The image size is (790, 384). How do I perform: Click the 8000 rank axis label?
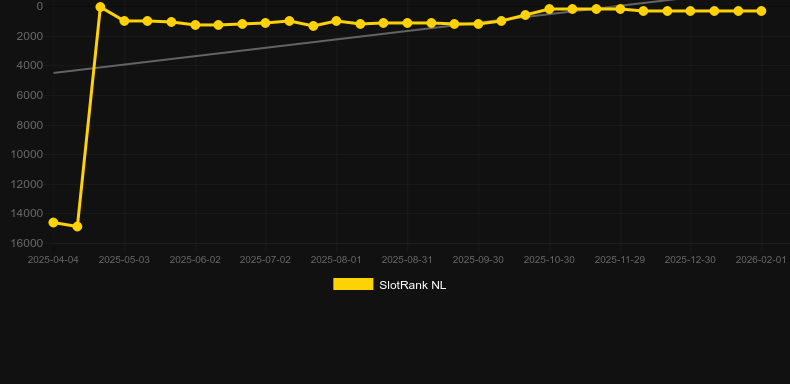(x=30, y=125)
